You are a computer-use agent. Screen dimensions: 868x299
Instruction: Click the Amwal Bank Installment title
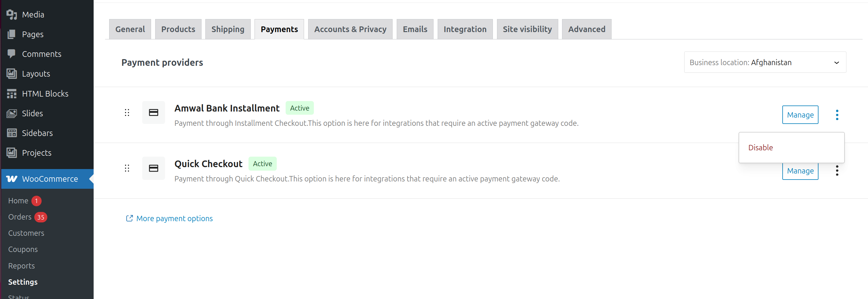[x=227, y=108]
